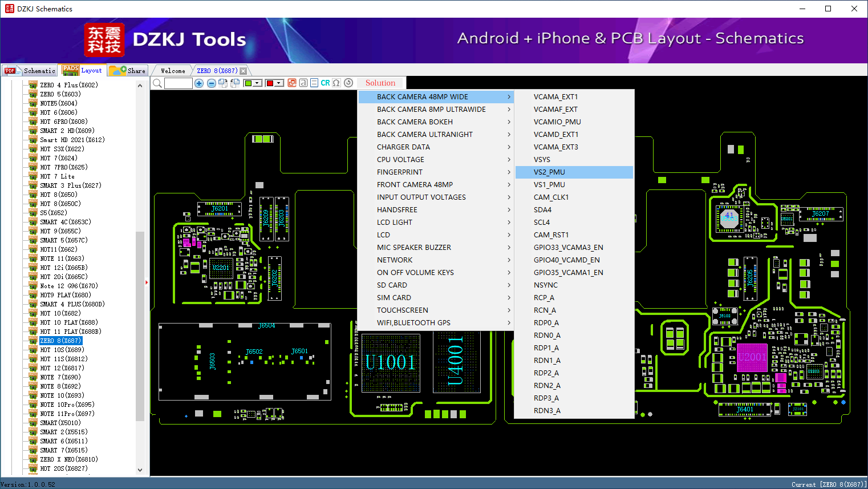Choose CAM_CLK1 in the submenu

[x=574, y=197]
